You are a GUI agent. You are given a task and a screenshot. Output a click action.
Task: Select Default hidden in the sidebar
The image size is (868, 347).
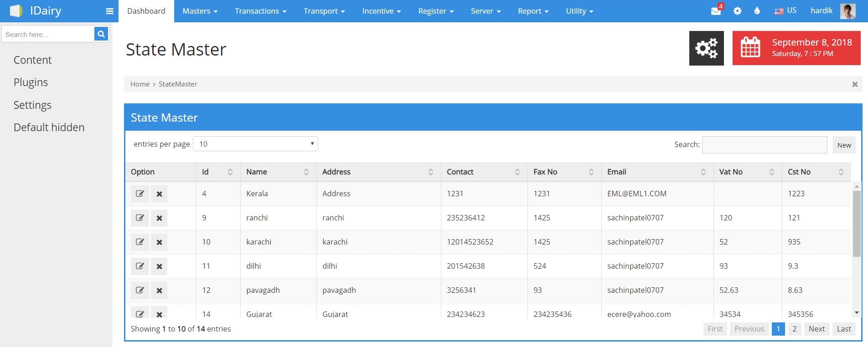49,128
